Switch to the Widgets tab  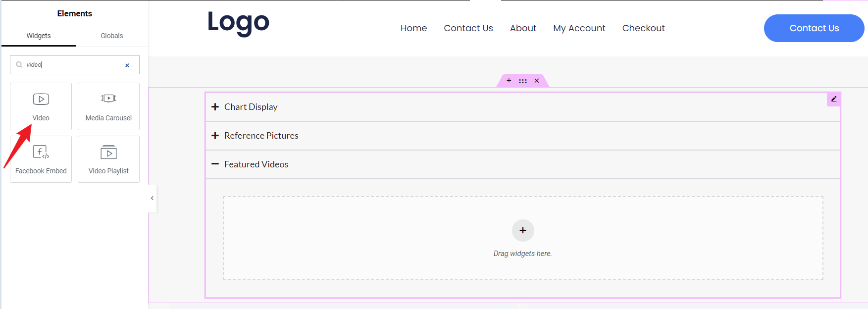[x=39, y=36]
